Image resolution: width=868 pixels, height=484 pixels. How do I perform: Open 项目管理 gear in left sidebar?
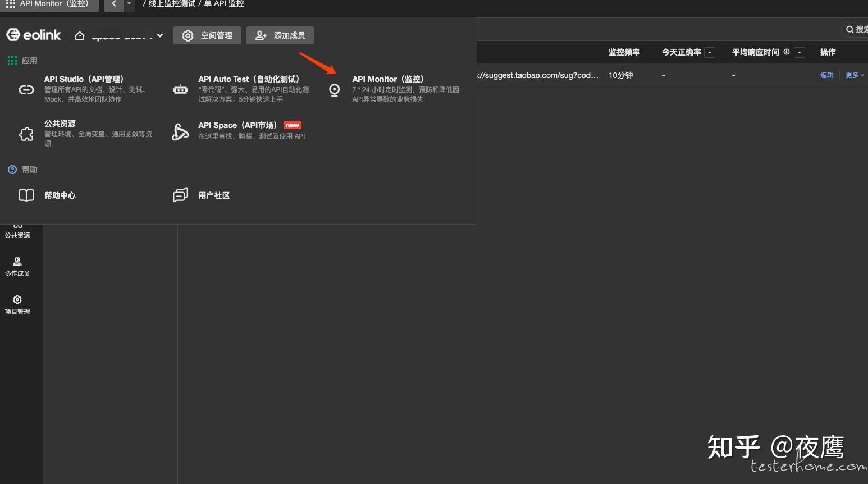pos(17,305)
